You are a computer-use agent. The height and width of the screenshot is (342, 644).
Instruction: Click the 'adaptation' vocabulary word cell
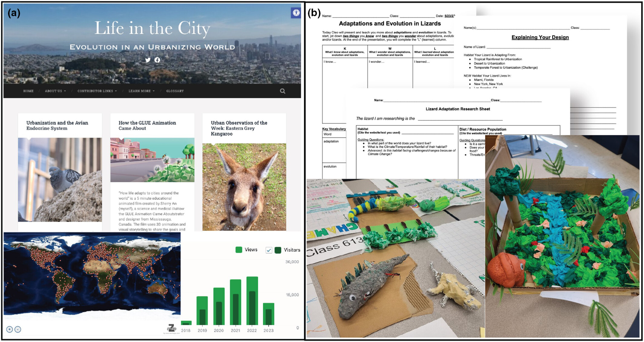click(334, 150)
